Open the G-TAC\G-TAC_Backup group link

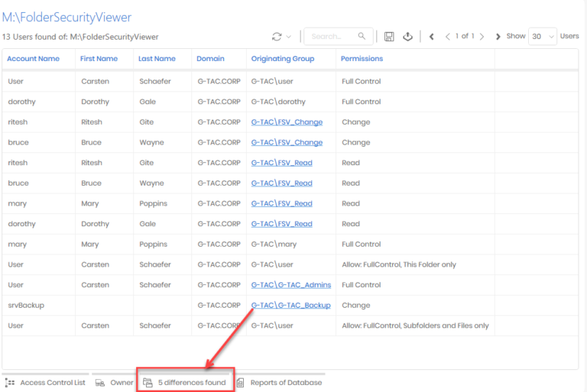[x=291, y=305]
